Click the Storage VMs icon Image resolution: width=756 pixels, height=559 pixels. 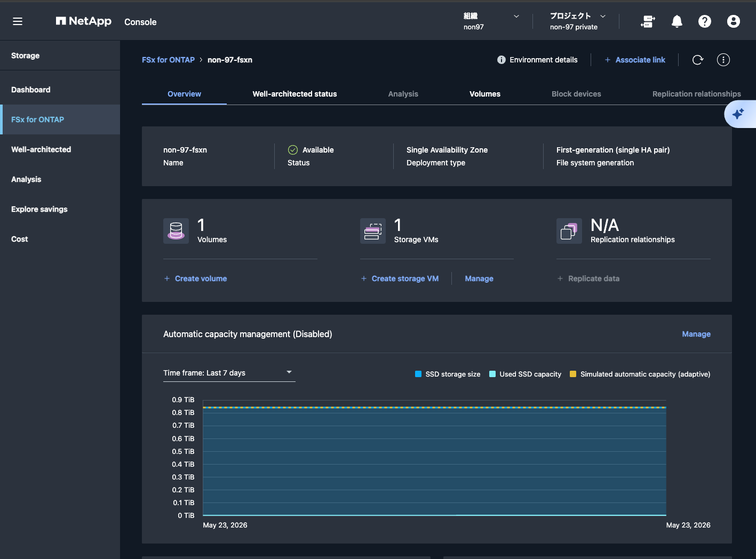[x=373, y=231]
